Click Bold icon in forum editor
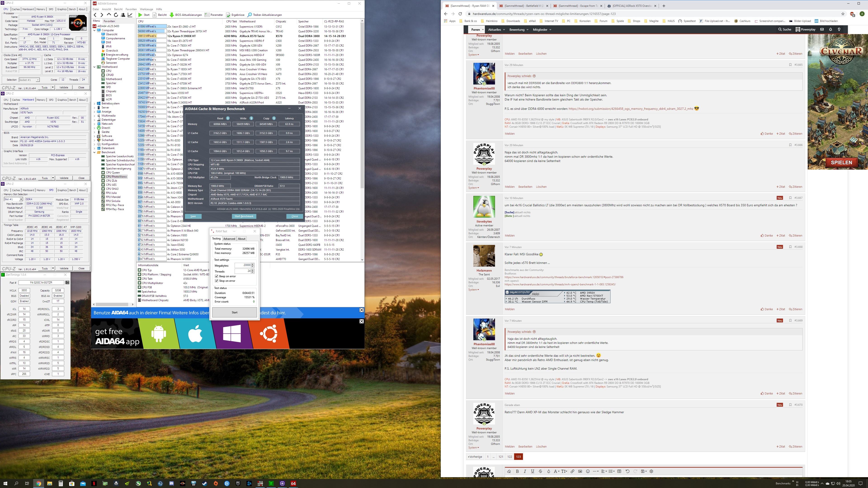 [x=517, y=471]
